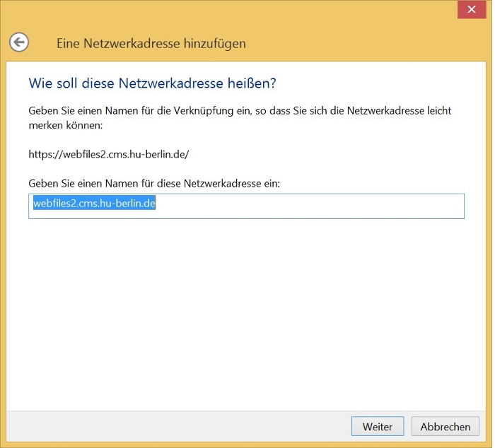Click the back arrow icon
The height and width of the screenshot is (448, 495).
19,42
